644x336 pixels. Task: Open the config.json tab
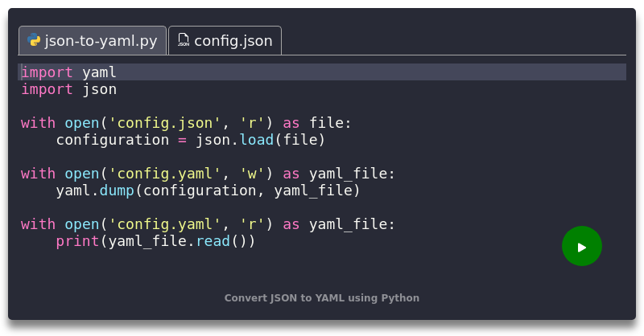[x=233, y=40]
